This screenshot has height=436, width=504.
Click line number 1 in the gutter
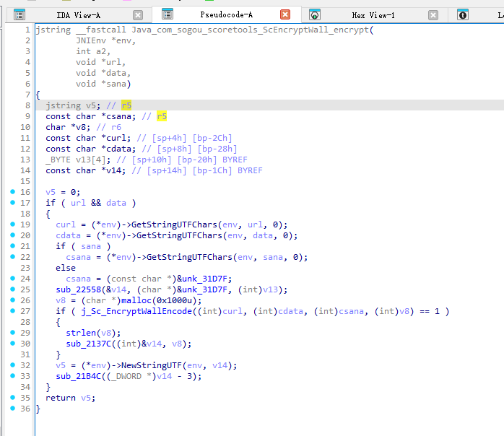pos(27,30)
